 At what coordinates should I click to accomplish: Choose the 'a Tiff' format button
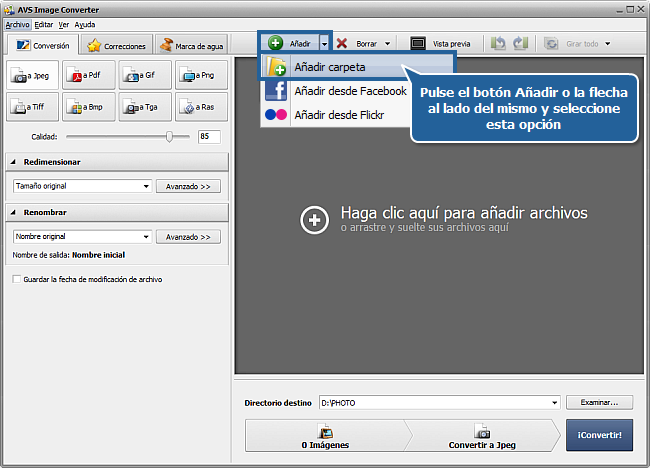tap(32, 107)
